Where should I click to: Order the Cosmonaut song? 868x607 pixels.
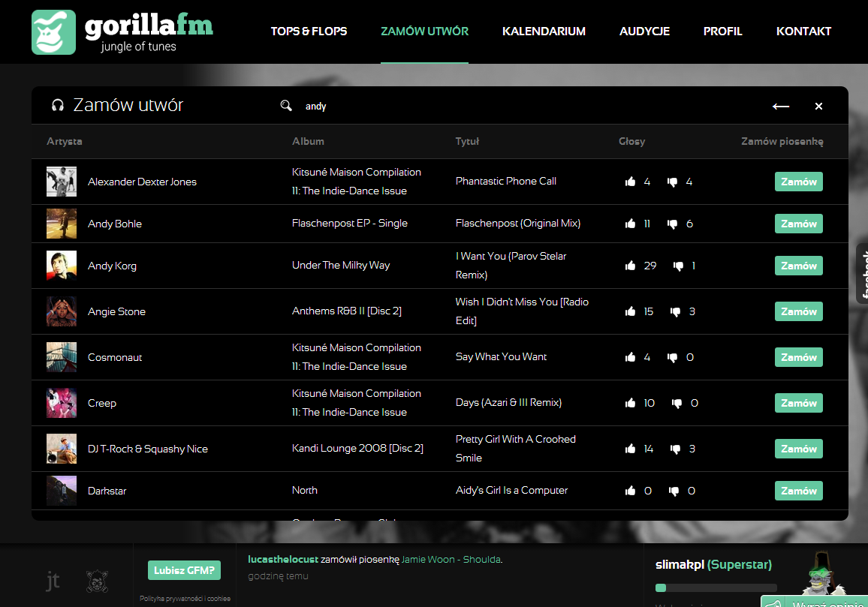pos(799,357)
